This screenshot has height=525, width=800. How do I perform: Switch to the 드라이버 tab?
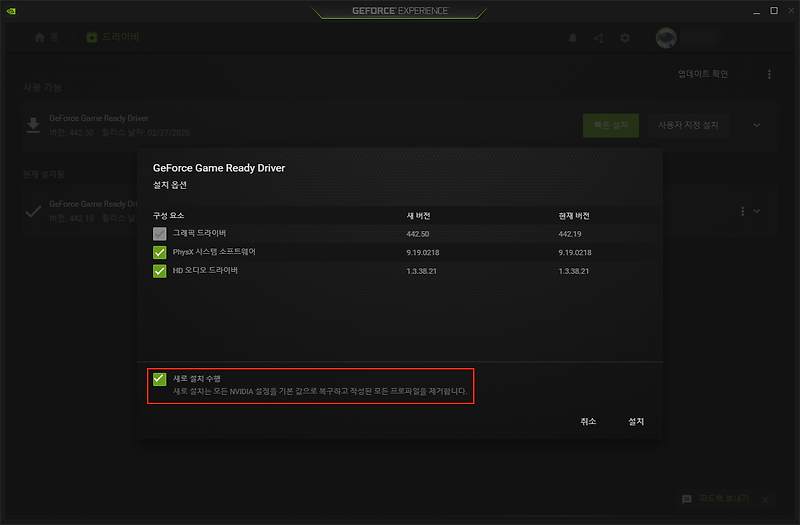[x=113, y=37]
